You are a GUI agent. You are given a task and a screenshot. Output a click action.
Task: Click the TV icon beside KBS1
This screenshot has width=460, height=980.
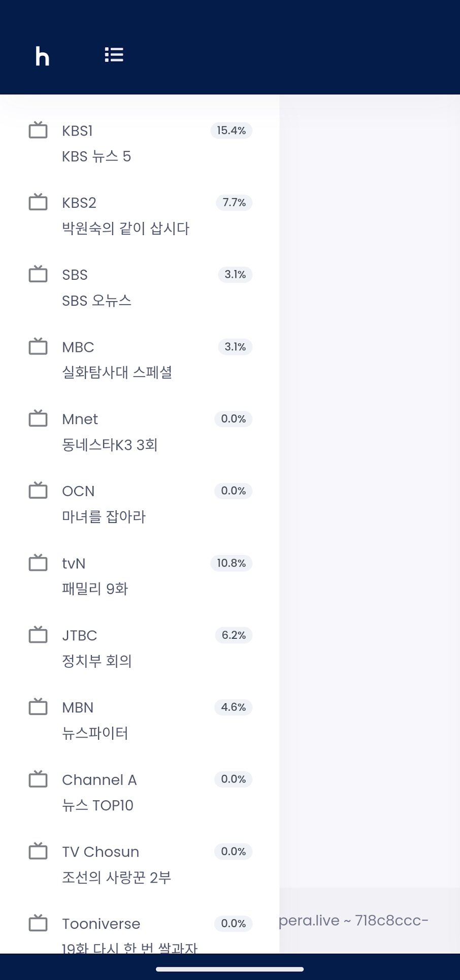(38, 130)
